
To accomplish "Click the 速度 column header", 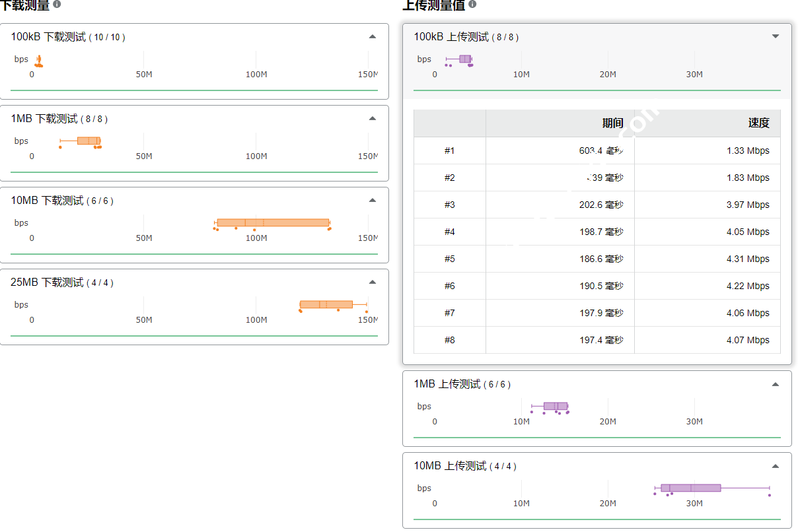I will pyautogui.click(x=758, y=123).
